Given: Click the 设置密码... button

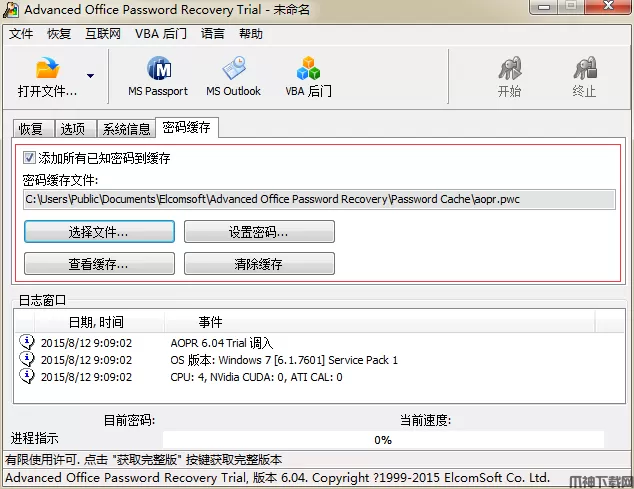Looking at the screenshot, I should coord(259,232).
